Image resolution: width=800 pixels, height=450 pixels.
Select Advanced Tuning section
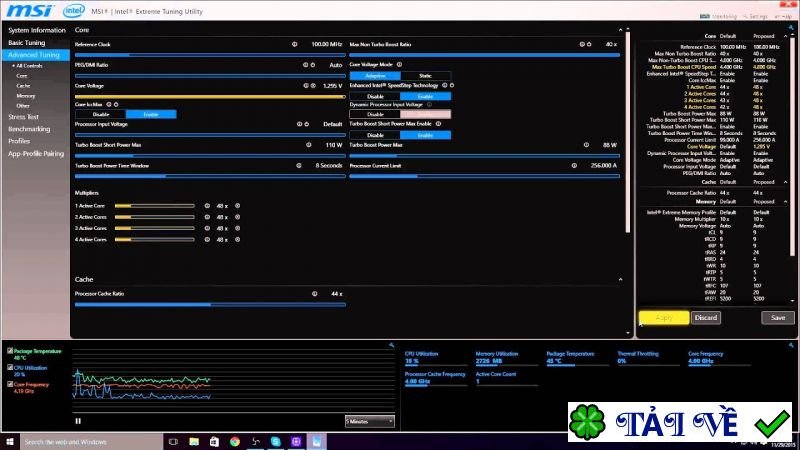[x=34, y=55]
